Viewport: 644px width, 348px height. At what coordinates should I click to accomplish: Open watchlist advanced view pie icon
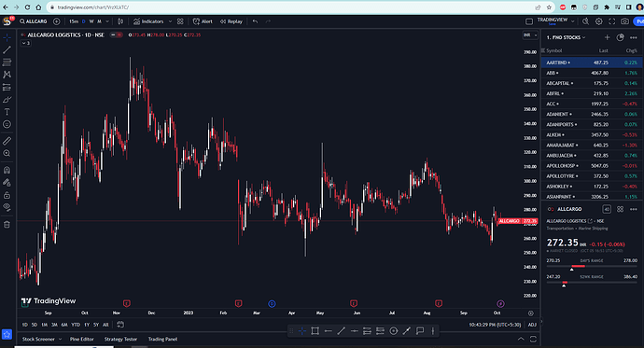620,37
